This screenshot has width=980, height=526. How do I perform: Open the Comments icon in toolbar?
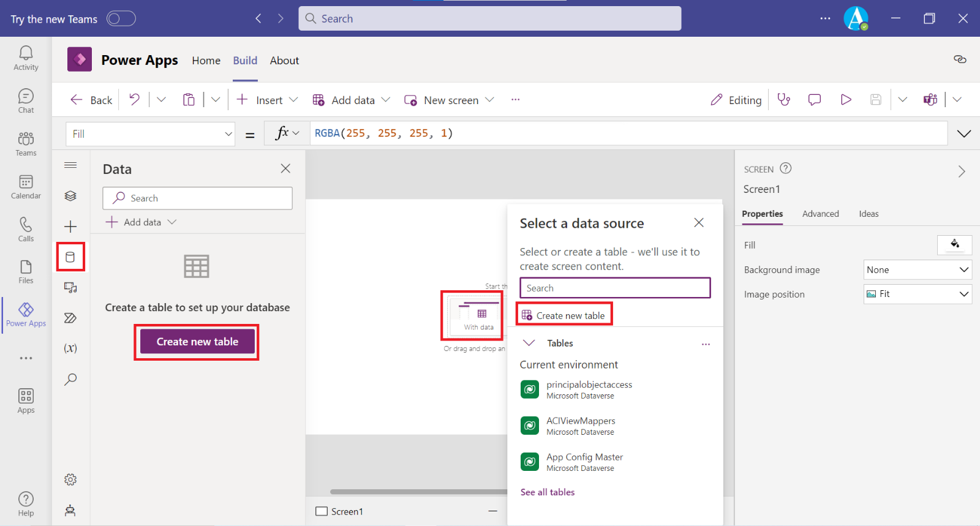pyautogui.click(x=815, y=100)
